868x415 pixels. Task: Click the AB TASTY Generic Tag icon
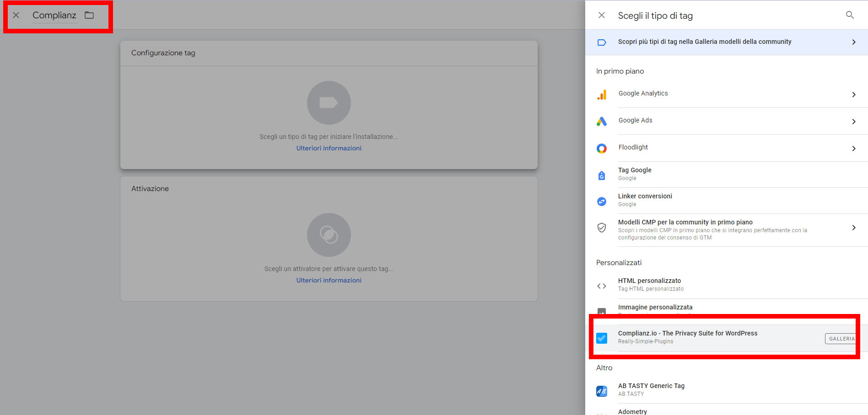(x=602, y=391)
